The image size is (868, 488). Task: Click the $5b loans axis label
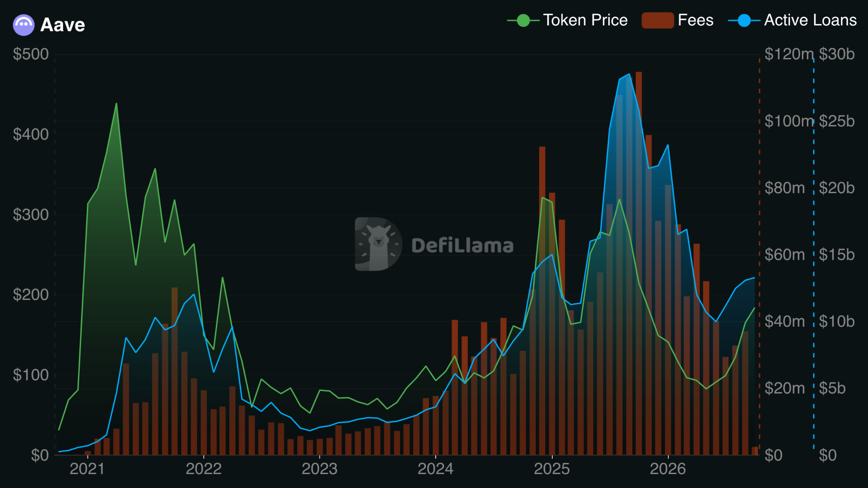(832, 388)
